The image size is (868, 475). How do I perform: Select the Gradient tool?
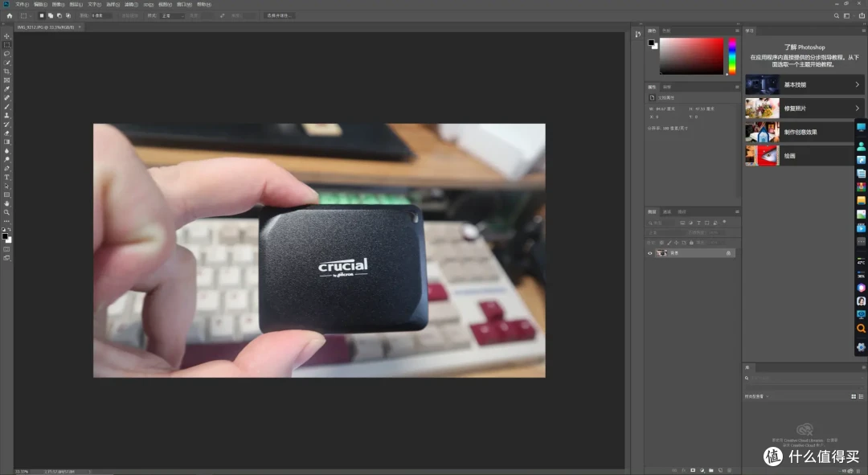(x=6, y=141)
